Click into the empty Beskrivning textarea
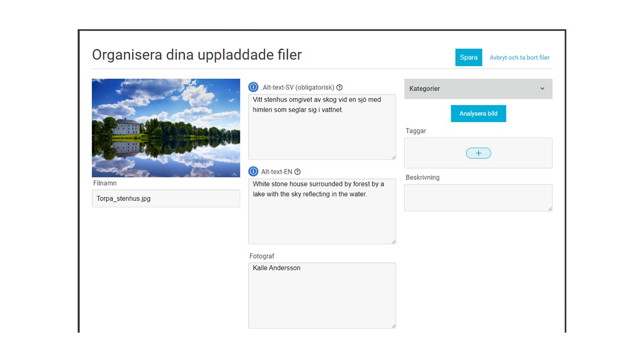The height and width of the screenshot is (362, 644). click(477, 198)
